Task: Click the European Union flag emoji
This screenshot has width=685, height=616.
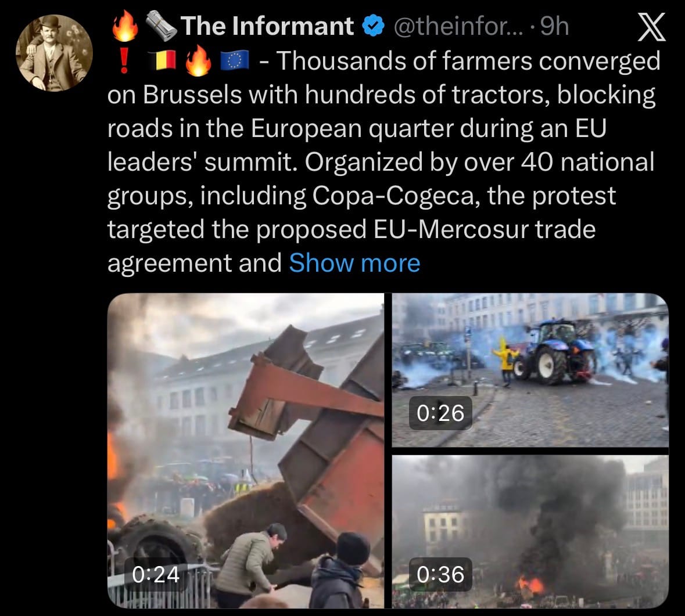Action: 235,60
